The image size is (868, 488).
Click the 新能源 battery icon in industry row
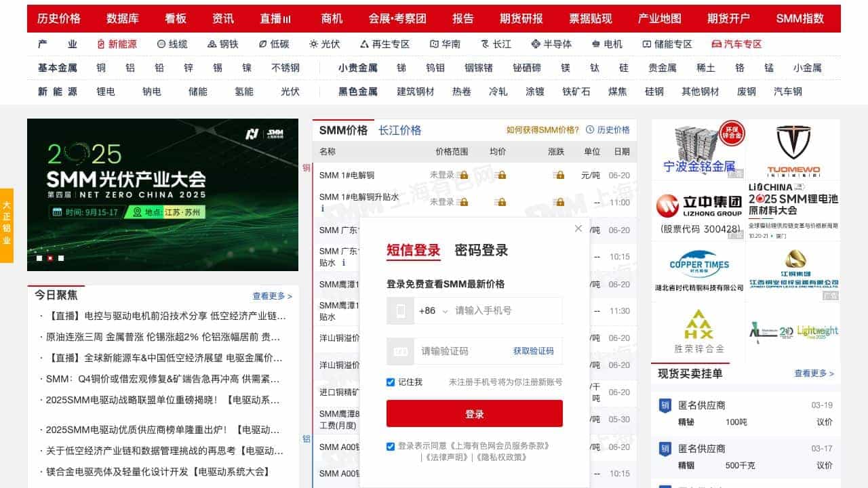coord(101,44)
